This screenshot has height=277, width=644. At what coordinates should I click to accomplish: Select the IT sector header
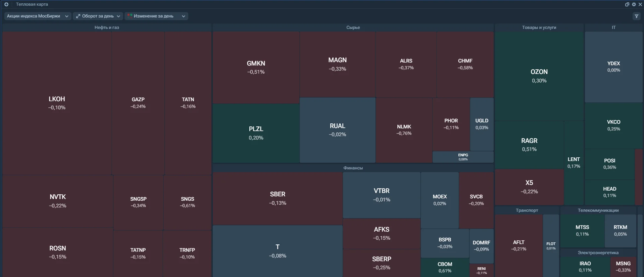click(x=613, y=28)
